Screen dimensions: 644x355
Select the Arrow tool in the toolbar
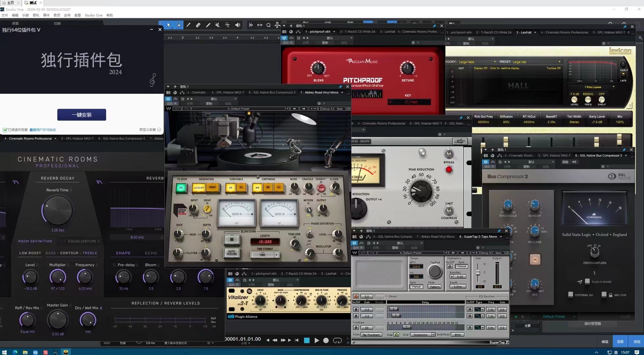pyautogui.click(x=168, y=25)
